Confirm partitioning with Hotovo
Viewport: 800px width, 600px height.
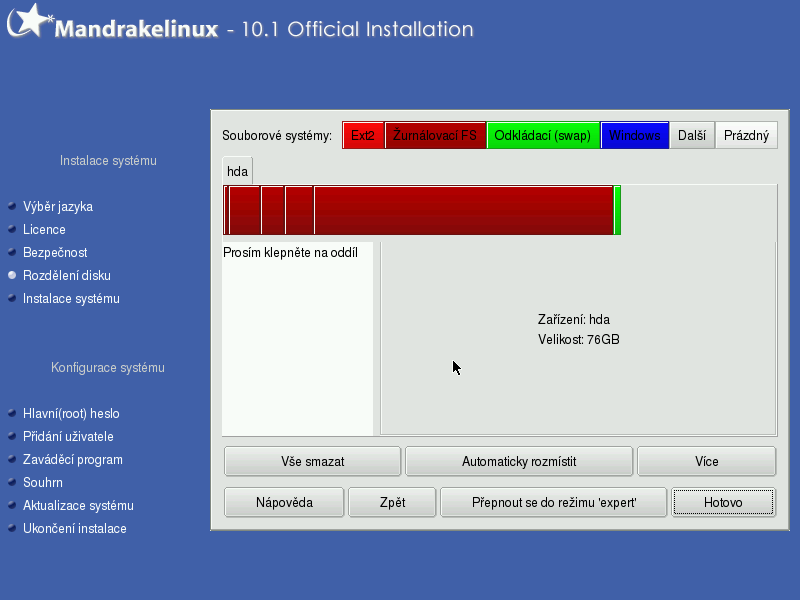click(x=723, y=503)
